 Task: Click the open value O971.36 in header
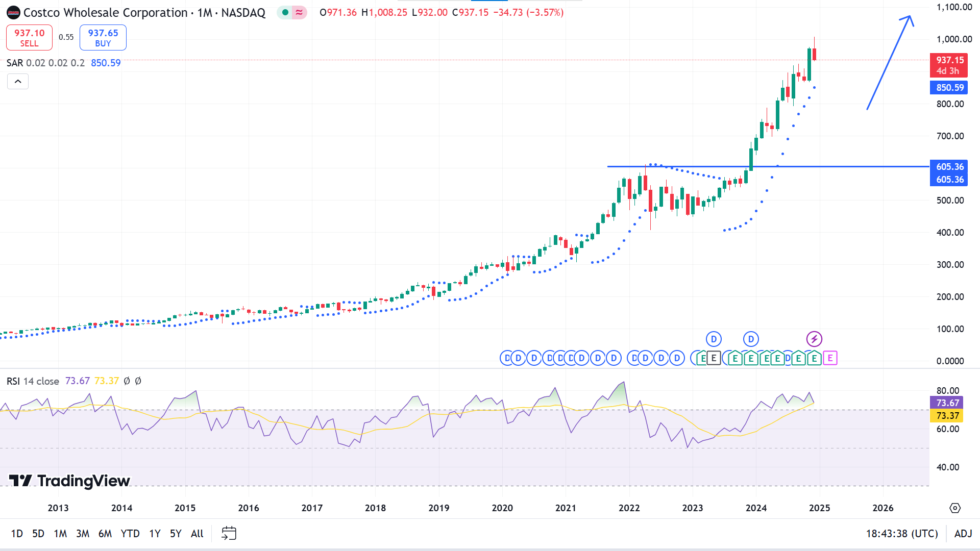tap(338, 13)
